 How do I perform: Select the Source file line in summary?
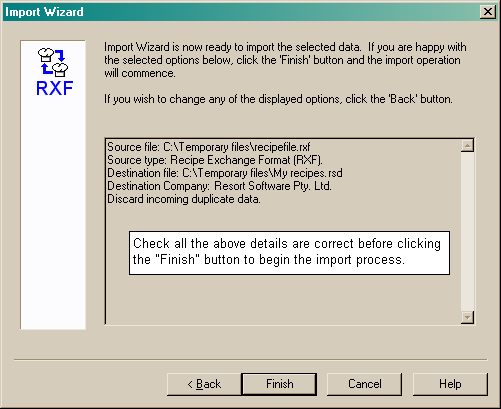209,147
